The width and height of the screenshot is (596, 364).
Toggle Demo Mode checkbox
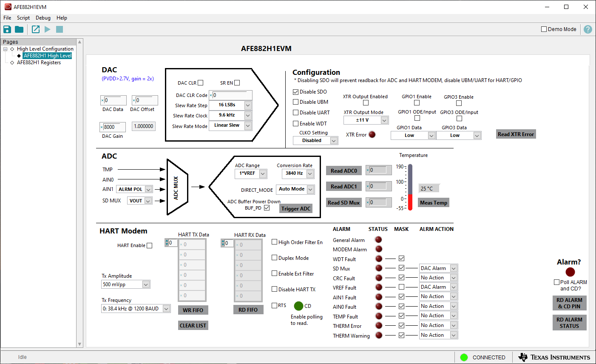[544, 29]
